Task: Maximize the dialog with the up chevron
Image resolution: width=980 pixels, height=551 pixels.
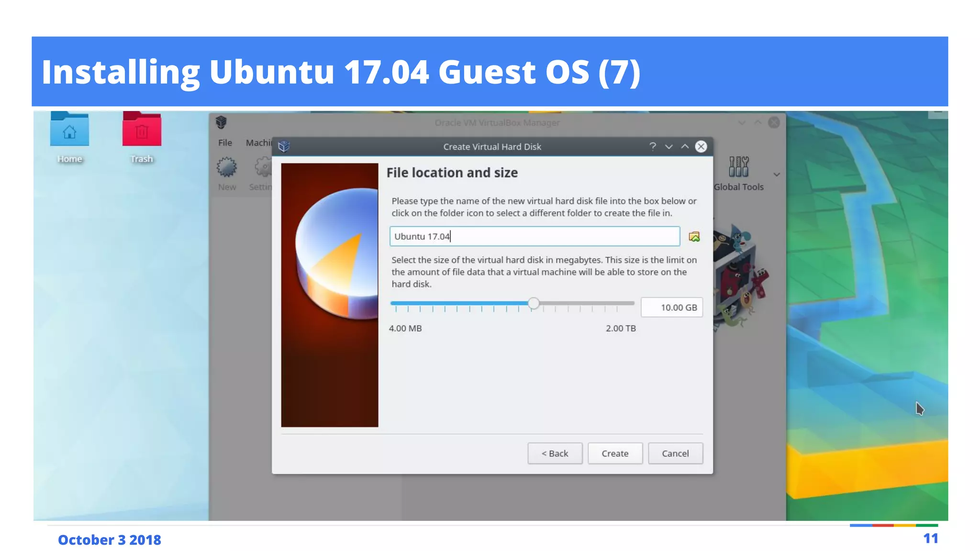Action: (x=685, y=146)
